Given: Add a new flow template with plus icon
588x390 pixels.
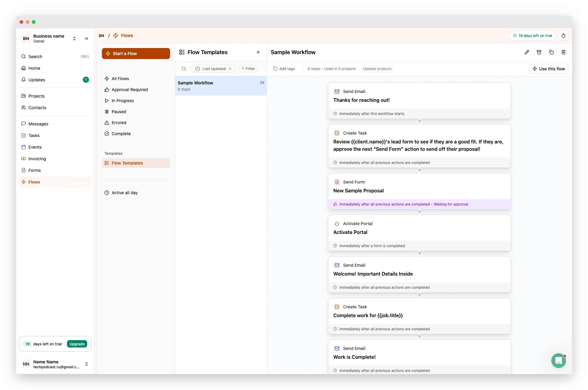Looking at the screenshot, I should 258,52.
